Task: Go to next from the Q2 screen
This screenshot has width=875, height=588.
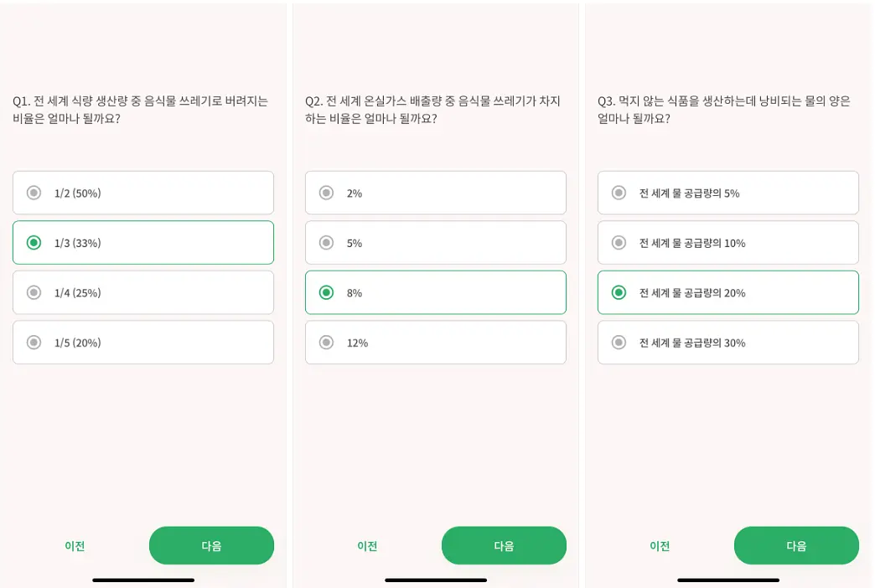Action: [504, 545]
